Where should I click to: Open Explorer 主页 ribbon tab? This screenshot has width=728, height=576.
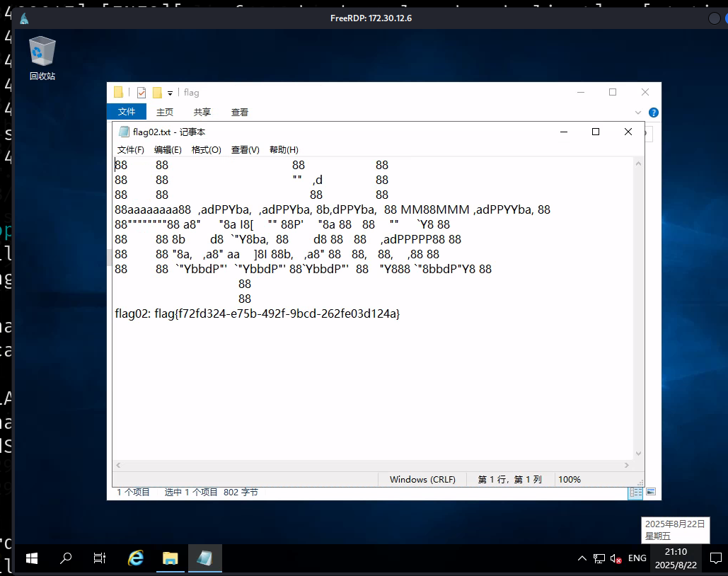165,112
